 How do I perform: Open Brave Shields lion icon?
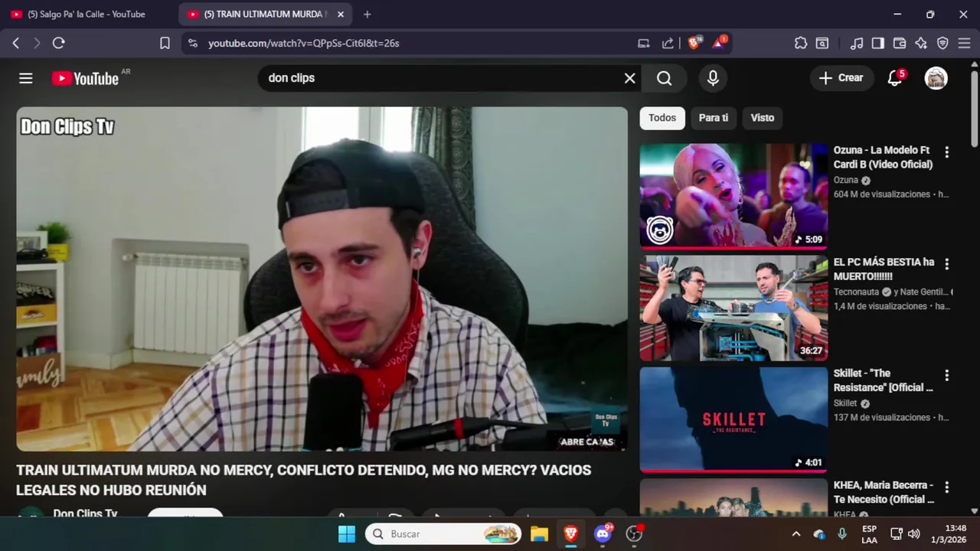pos(694,43)
